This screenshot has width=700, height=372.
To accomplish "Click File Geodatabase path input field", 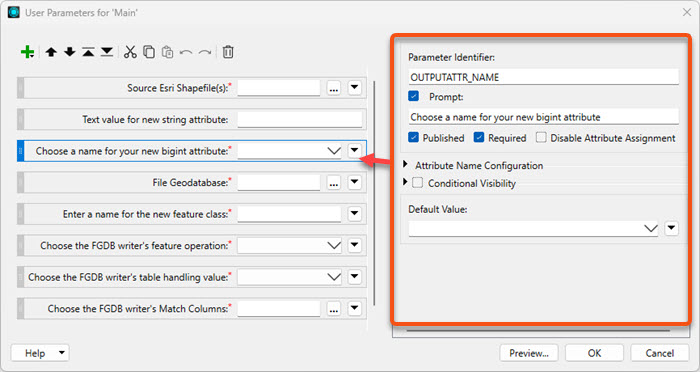I will click(x=279, y=183).
